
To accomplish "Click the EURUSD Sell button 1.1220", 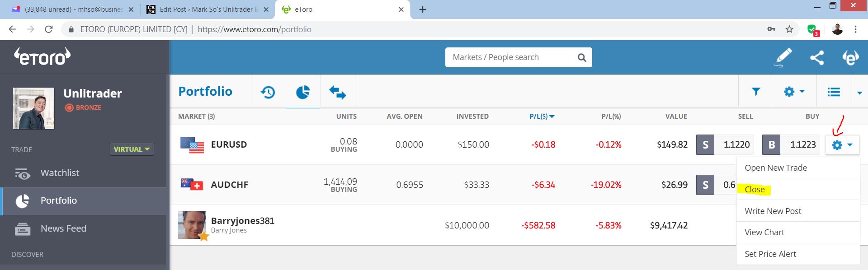I will pyautogui.click(x=725, y=144).
